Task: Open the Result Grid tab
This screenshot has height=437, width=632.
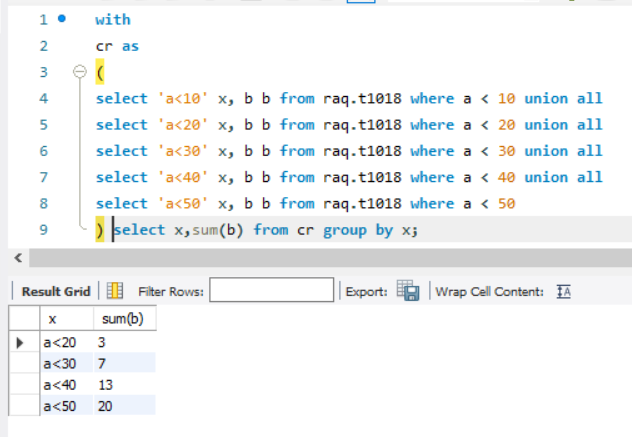Action: tap(56, 292)
